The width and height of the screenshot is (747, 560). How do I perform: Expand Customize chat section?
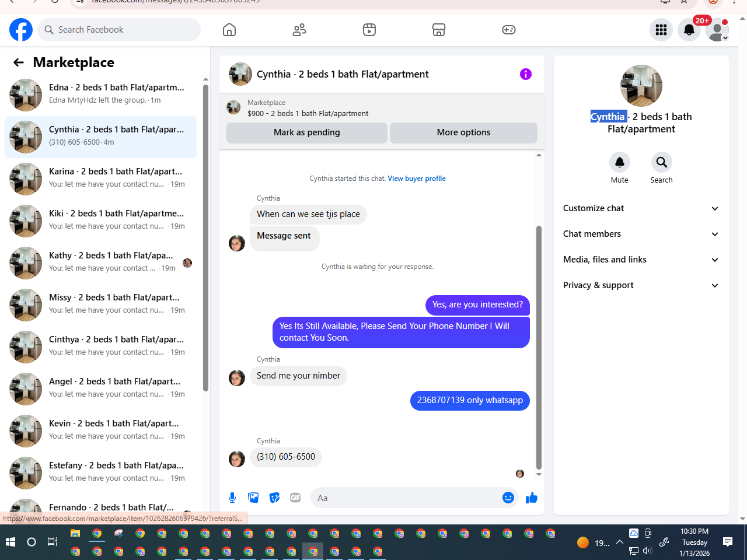[641, 208]
